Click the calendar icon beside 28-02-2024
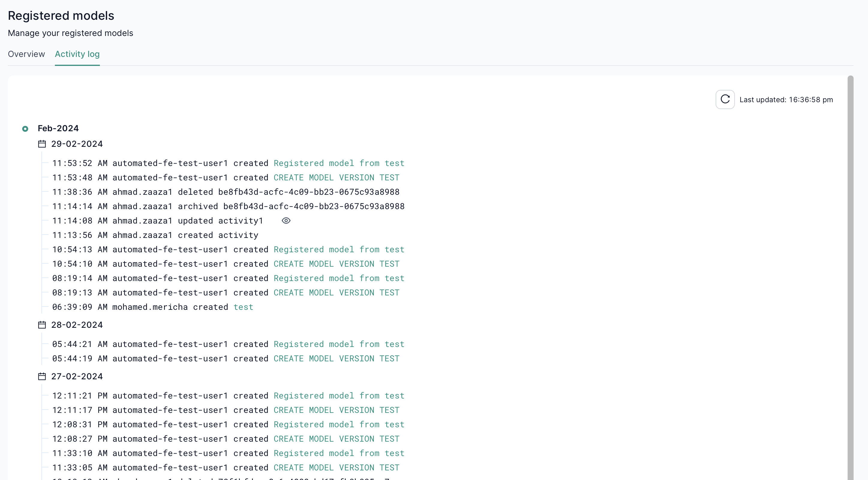 pos(42,324)
